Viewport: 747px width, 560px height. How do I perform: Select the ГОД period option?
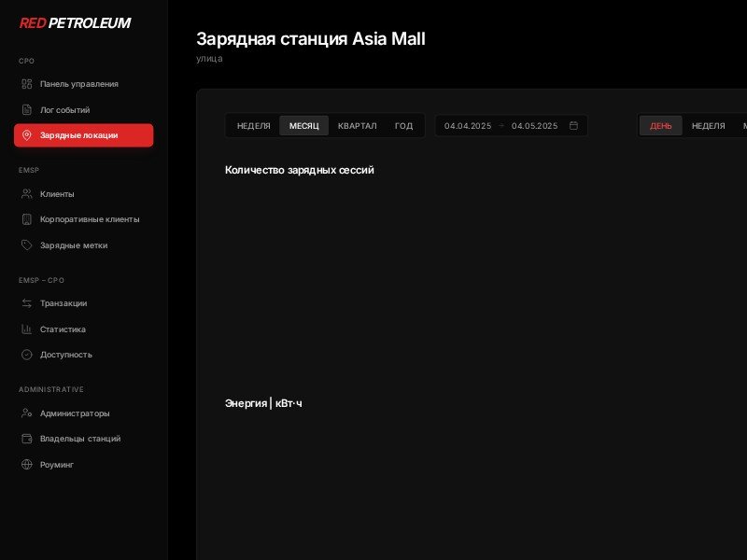click(x=403, y=125)
